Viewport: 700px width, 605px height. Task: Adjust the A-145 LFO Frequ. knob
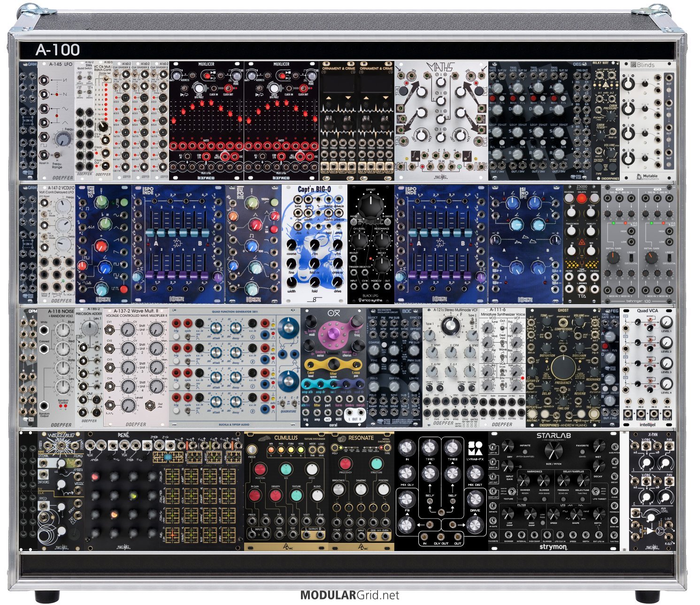(62, 139)
